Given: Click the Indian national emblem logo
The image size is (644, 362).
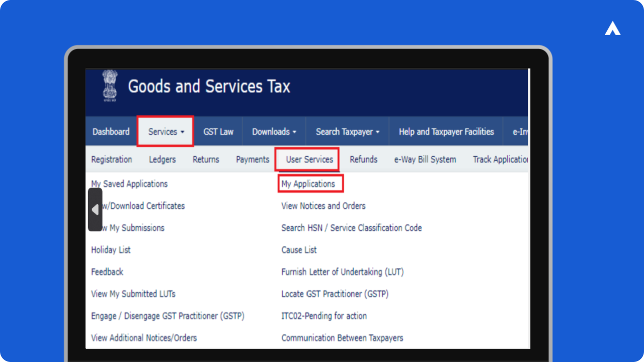Looking at the screenshot, I should pos(110,86).
